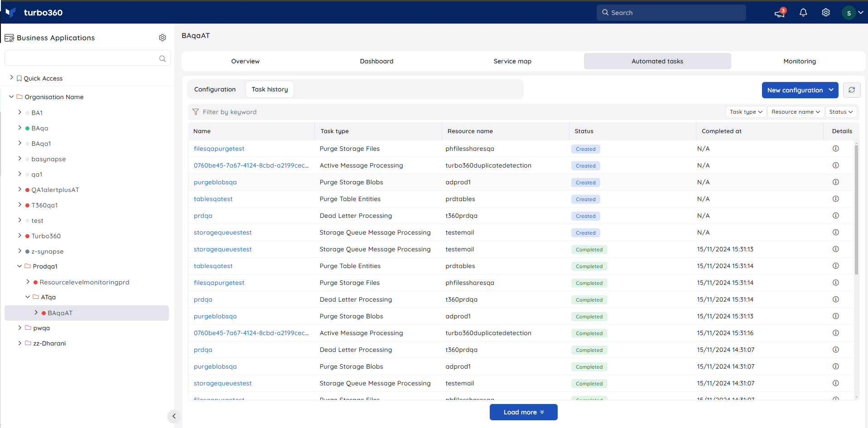Expand the BAqa tree node

[19, 128]
